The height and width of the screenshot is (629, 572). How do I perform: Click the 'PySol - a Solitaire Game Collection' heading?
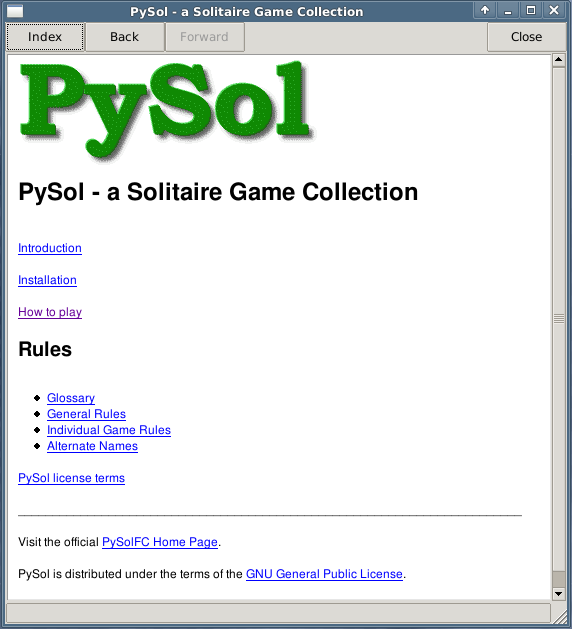pyautogui.click(x=218, y=192)
